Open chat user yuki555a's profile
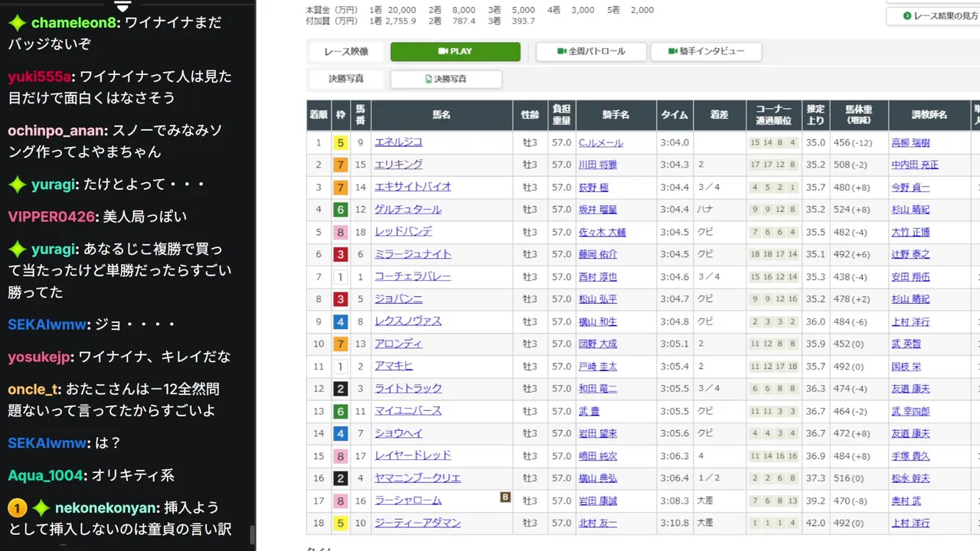 [x=39, y=77]
